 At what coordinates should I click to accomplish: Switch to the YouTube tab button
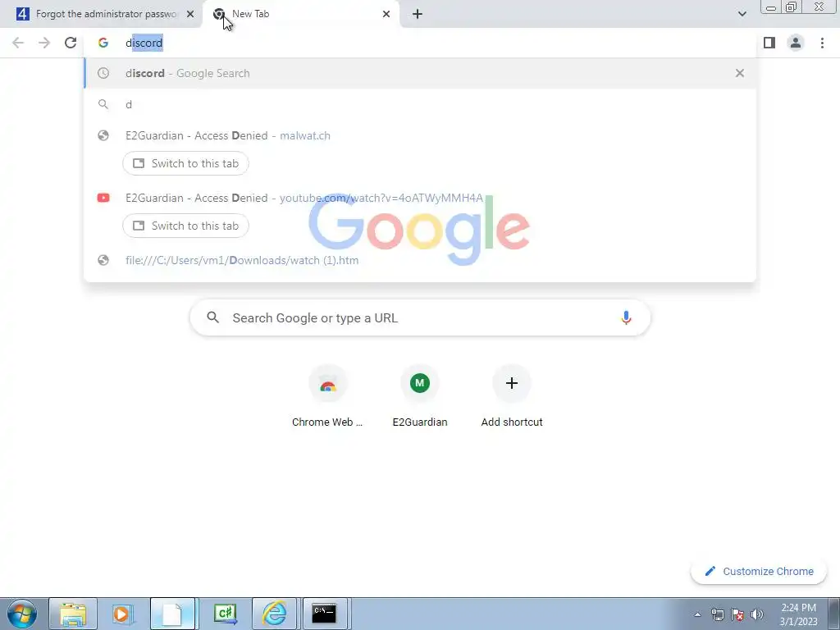tap(185, 226)
